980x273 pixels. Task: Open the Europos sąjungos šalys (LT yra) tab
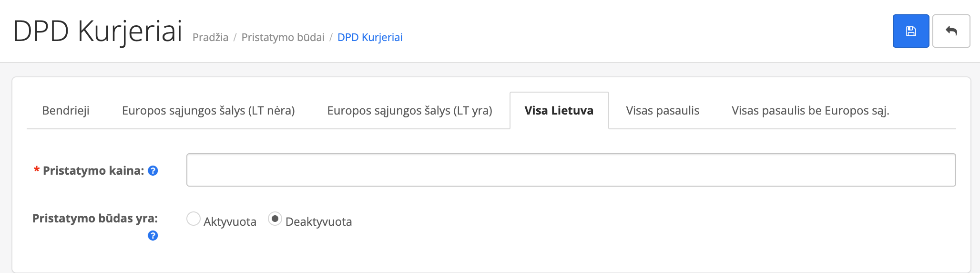tap(409, 111)
